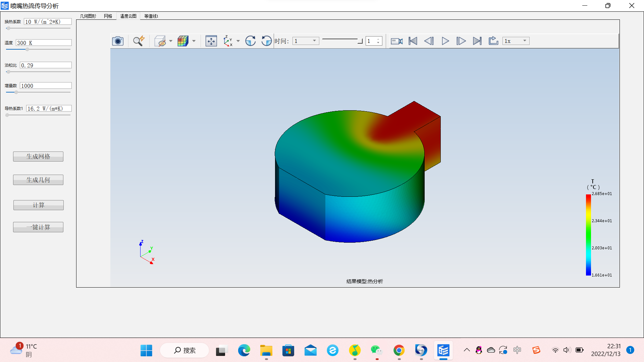Open WeChat from the taskbar

click(x=377, y=351)
